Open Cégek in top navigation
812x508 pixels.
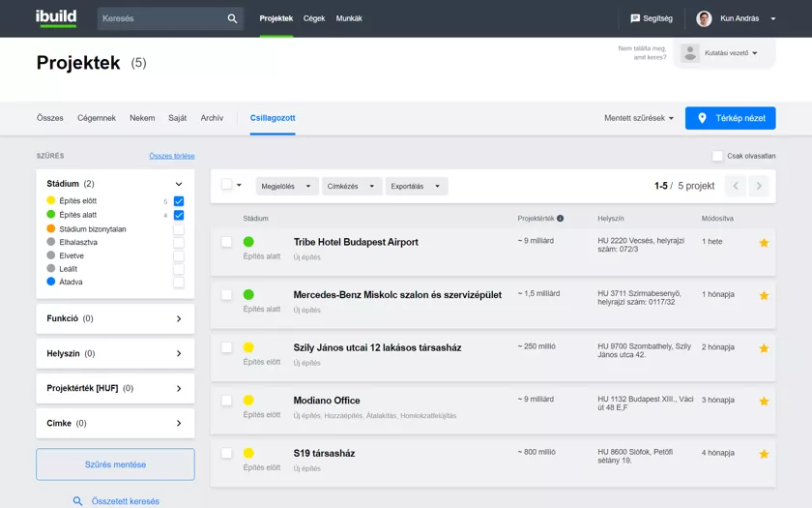click(x=314, y=18)
